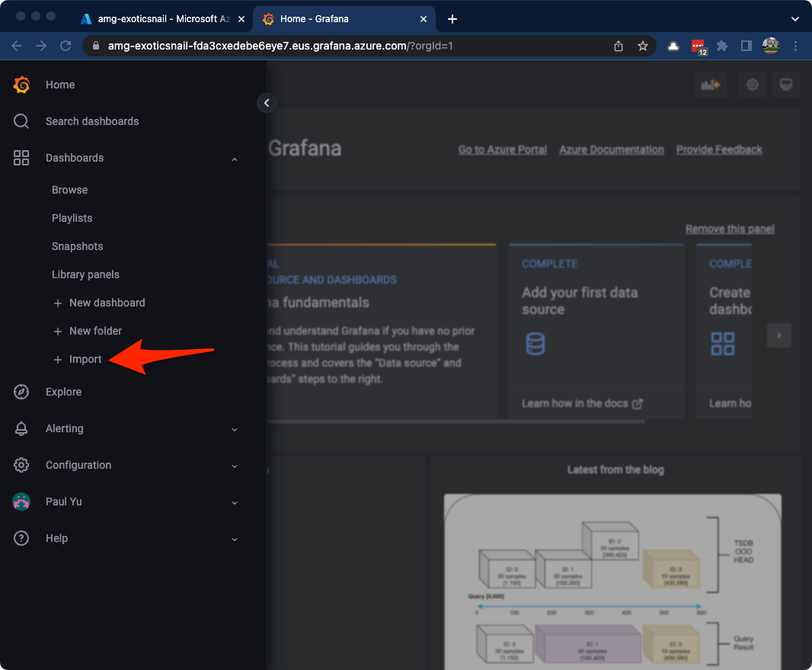Click the Explore compass icon
The height and width of the screenshot is (670, 812).
[x=21, y=392]
